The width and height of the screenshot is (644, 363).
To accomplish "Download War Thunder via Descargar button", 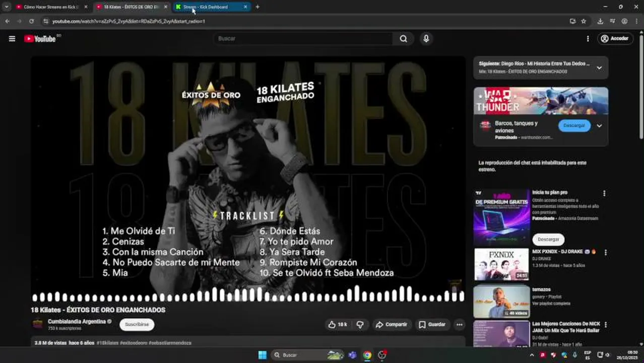I will point(574,126).
